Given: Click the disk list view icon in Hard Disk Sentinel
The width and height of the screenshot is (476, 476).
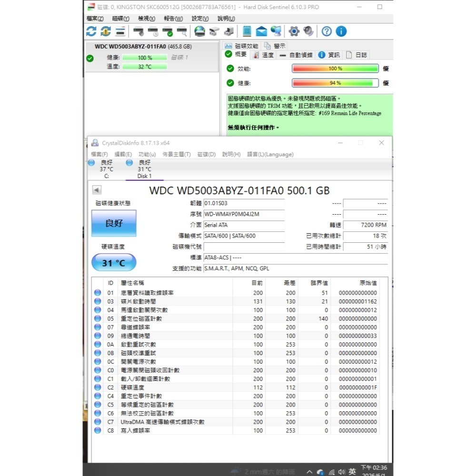Looking at the screenshot, I should tap(120, 31).
